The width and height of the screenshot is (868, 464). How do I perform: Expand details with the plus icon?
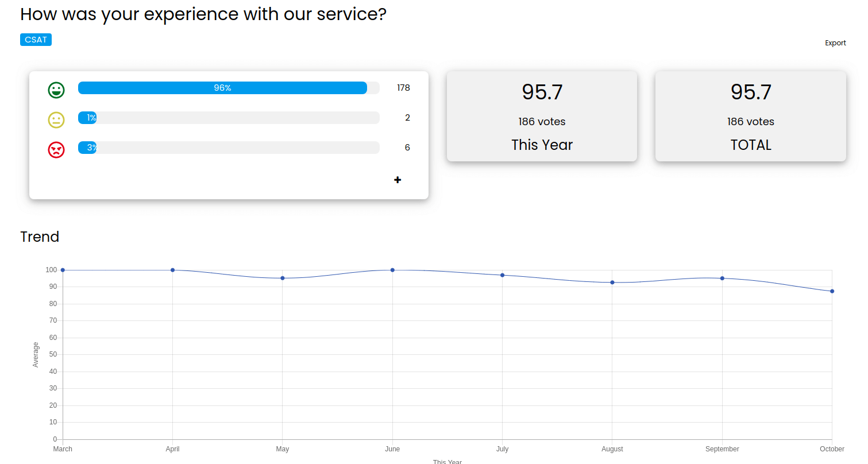pyautogui.click(x=398, y=180)
